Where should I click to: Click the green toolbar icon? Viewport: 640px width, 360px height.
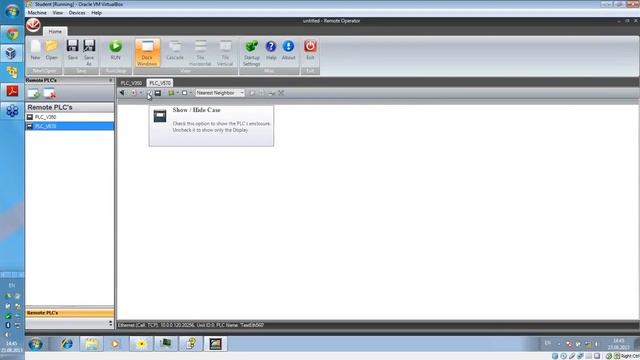coord(171,93)
